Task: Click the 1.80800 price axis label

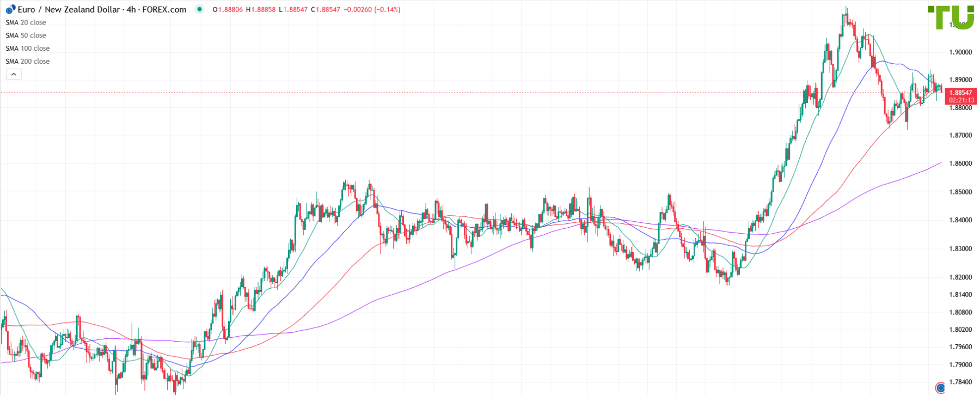Action: (960, 312)
